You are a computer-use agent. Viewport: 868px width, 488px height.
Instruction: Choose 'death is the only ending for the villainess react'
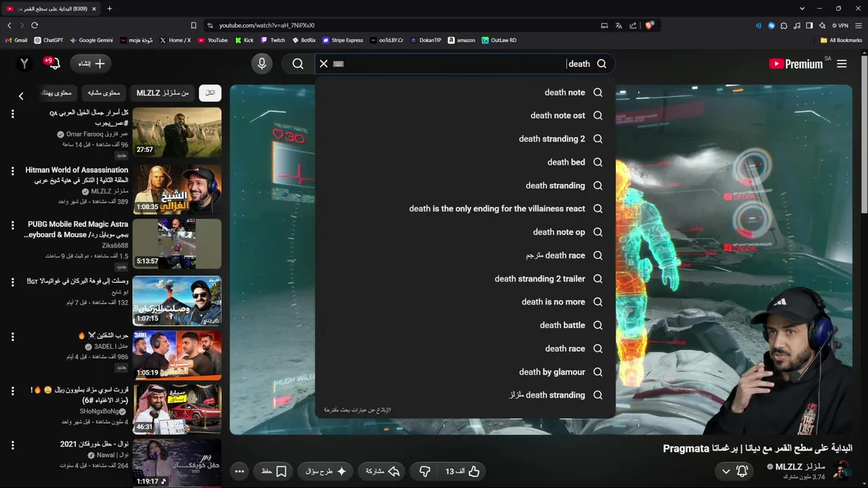(465, 209)
